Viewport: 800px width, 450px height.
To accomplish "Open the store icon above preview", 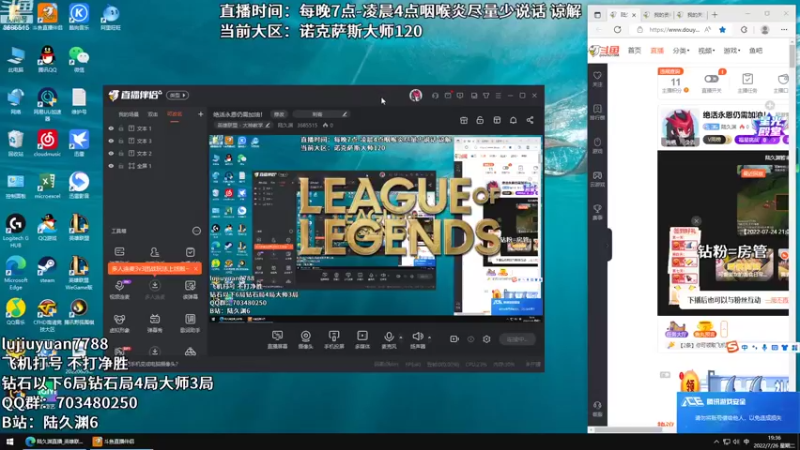I will pyautogui.click(x=464, y=120).
